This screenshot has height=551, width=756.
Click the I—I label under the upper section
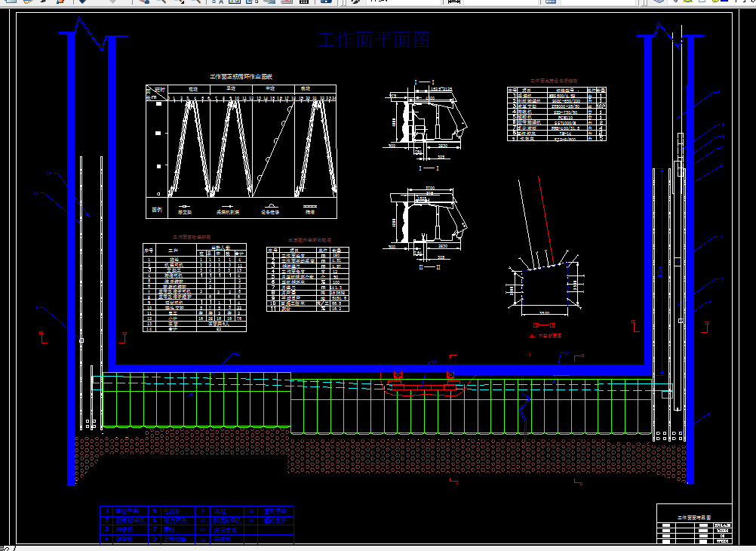point(429,168)
